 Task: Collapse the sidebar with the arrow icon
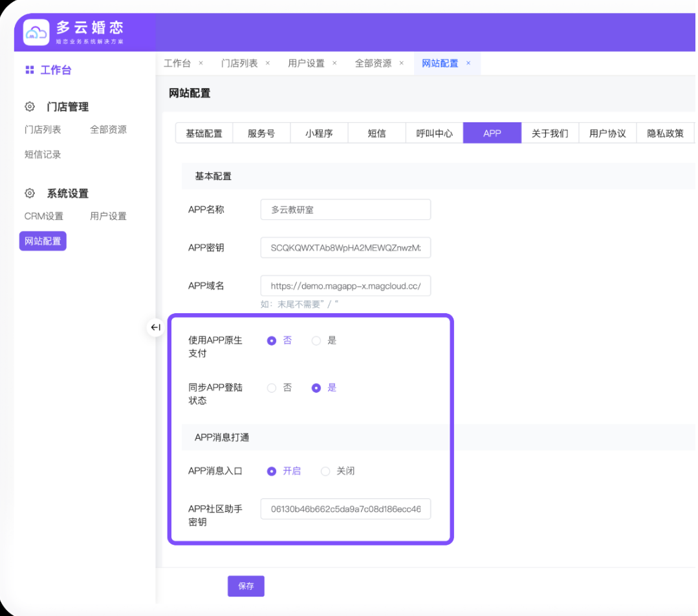click(155, 327)
